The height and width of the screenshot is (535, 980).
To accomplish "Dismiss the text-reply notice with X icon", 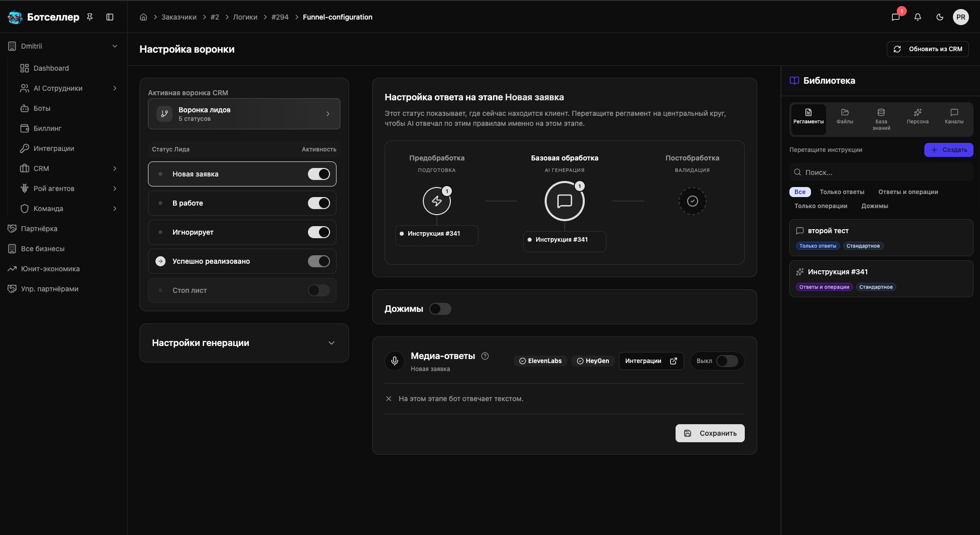I will click(389, 399).
